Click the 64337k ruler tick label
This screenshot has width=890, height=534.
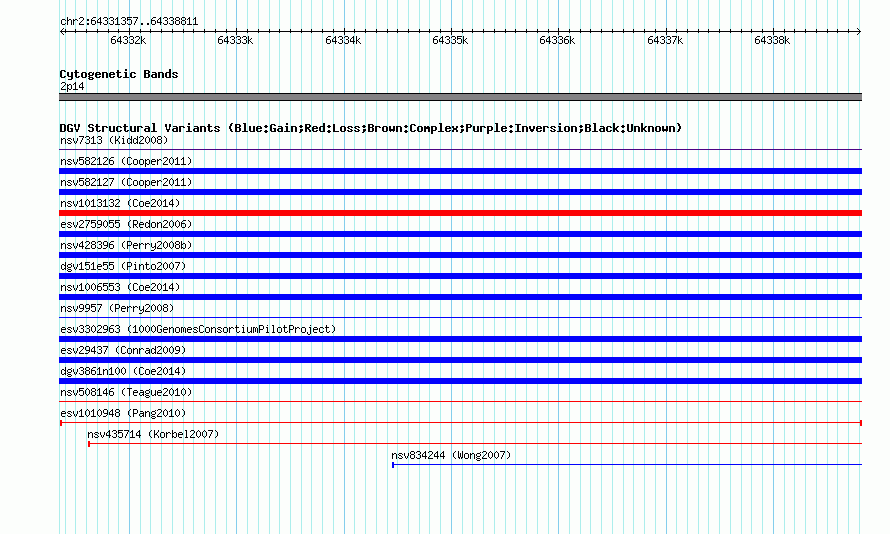click(x=665, y=40)
